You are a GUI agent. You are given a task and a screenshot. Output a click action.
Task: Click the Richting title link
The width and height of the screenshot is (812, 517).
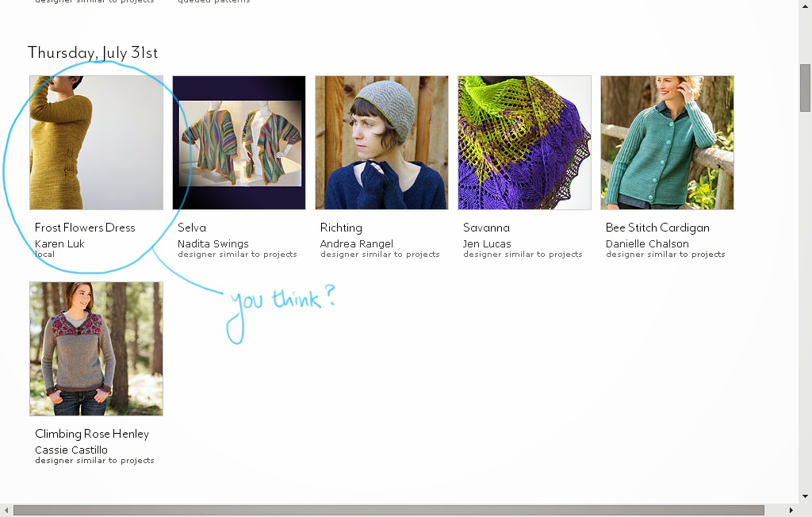click(x=341, y=228)
